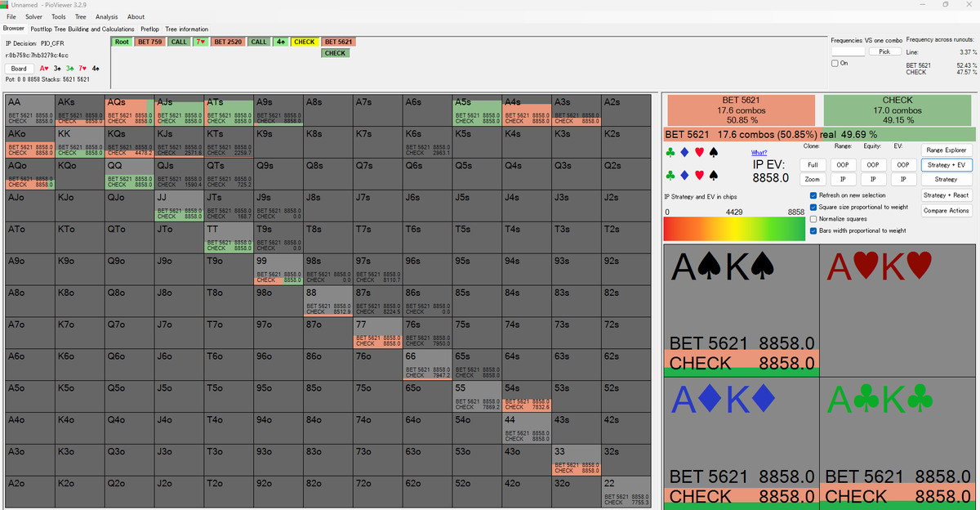Screen dimensions: 980x510
Task: Click the green CHECK 17.0 combos header
Action: (x=898, y=110)
